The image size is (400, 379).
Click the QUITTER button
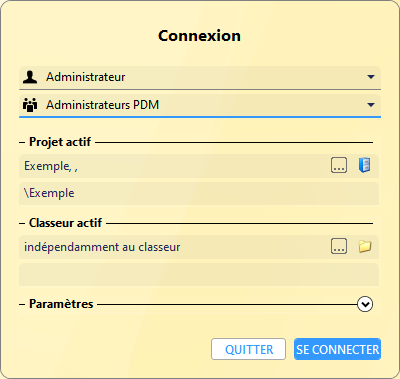pyautogui.click(x=248, y=349)
